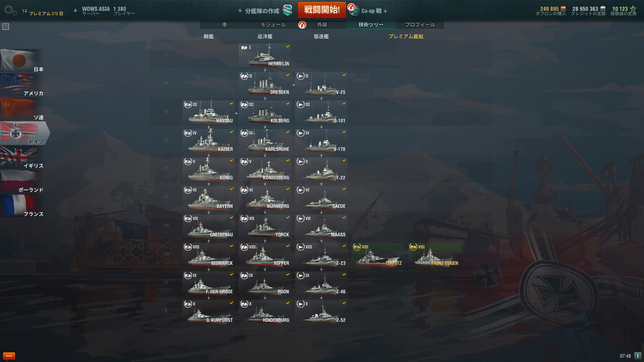Open doubloon purchase coin icon
The image size is (644, 362).
(563, 9)
